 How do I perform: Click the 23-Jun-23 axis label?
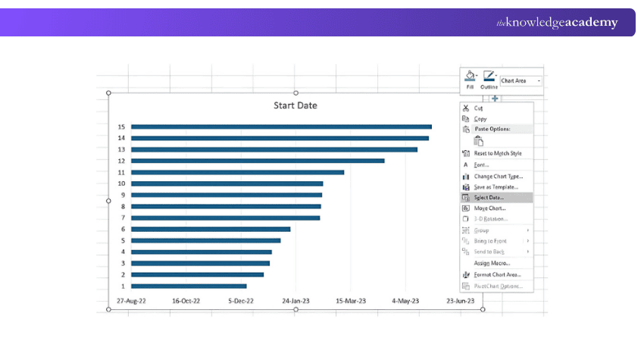coord(461,301)
